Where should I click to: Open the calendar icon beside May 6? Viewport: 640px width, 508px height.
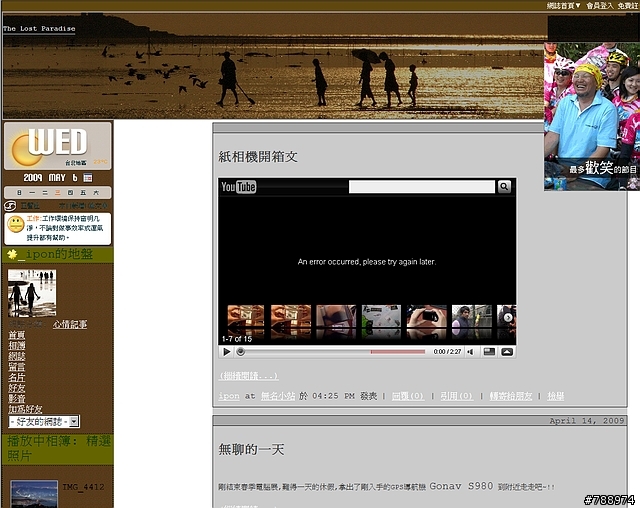click(88, 178)
